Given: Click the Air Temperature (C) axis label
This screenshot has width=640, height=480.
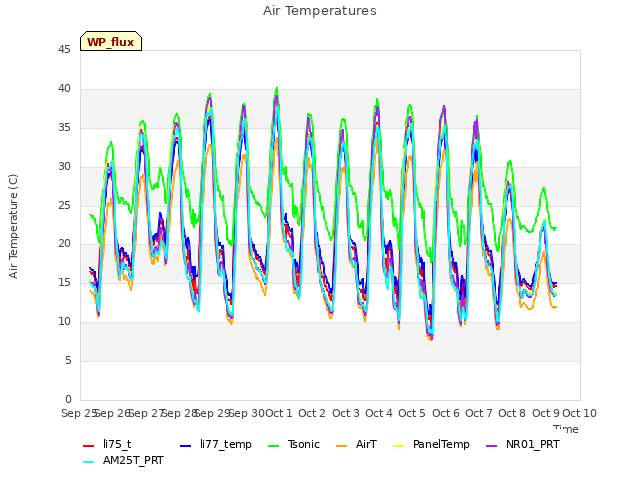Looking at the screenshot, I should pyautogui.click(x=13, y=227).
